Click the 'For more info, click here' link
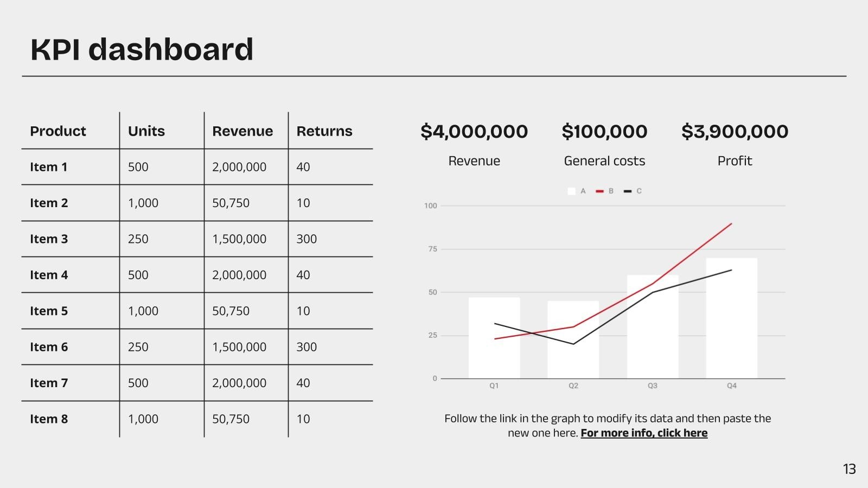Screen dimensions: 868x488 pyautogui.click(x=644, y=433)
